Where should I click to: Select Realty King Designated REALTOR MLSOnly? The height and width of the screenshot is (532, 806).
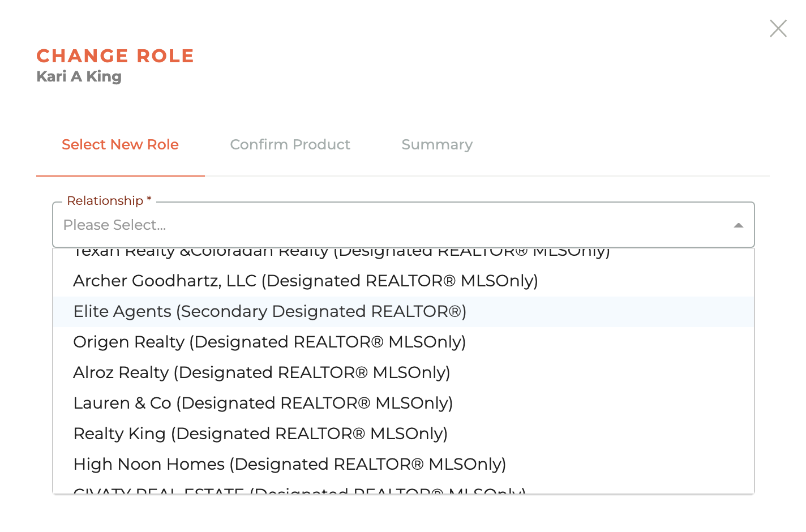point(260,434)
